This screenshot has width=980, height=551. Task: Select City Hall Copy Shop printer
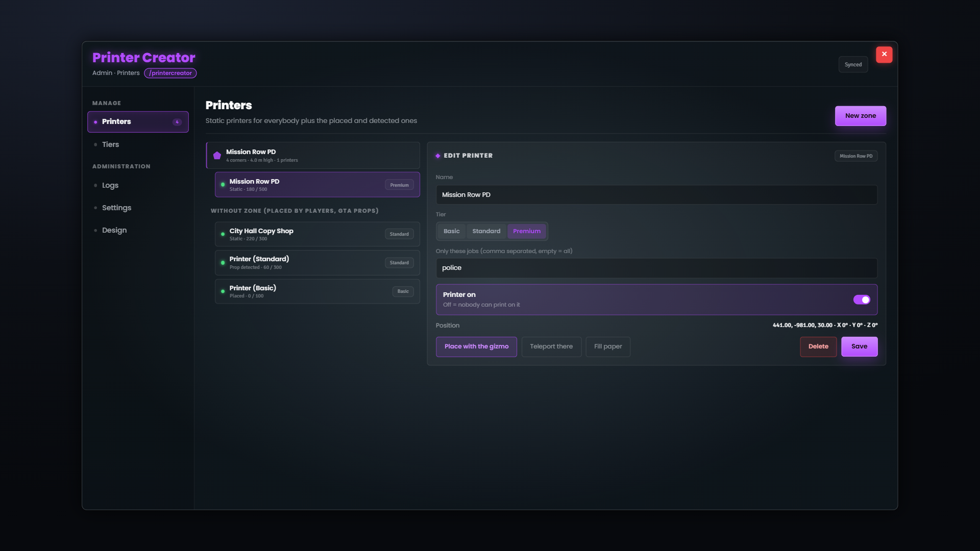(x=317, y=234)
